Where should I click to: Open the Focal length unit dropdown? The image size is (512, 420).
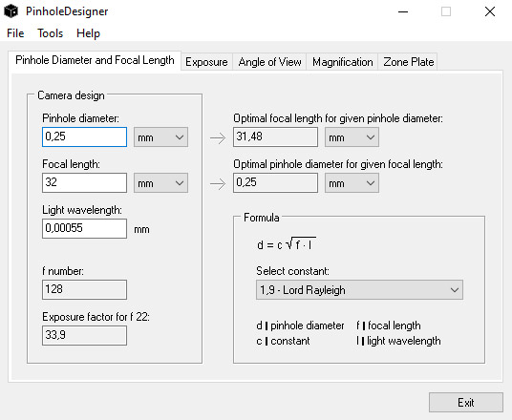pos(160,182)
